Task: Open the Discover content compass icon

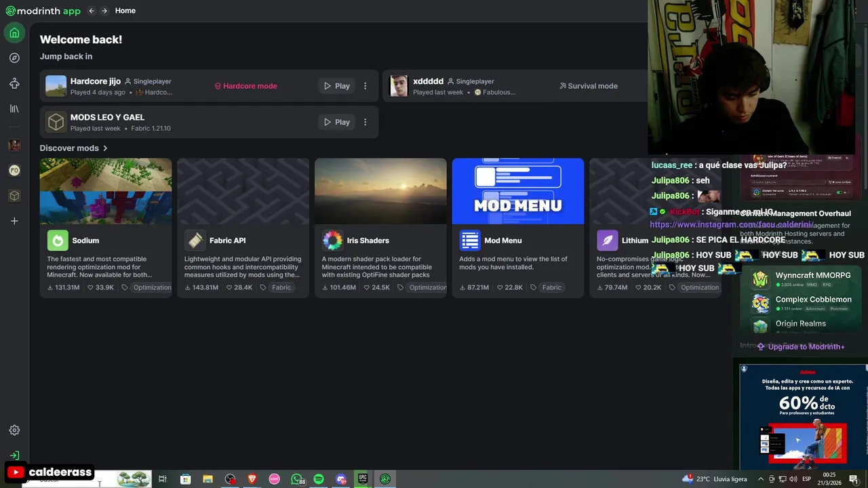Action: (14, 58)
